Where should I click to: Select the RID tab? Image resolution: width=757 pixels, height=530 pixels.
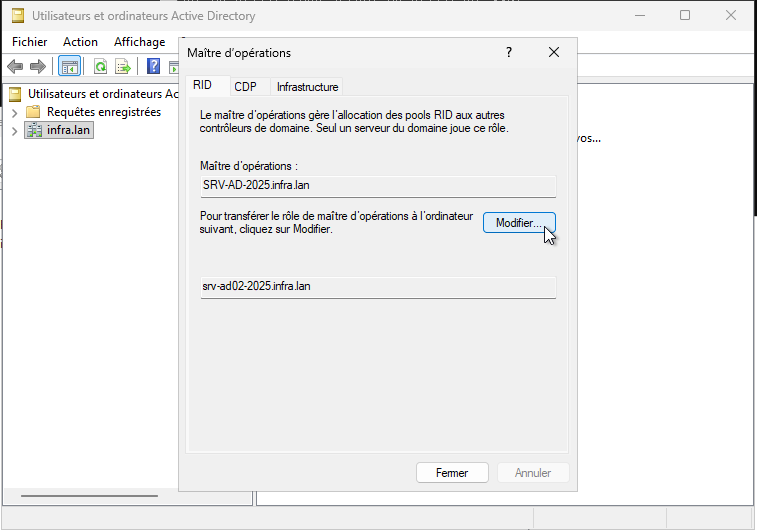[203, 86]
